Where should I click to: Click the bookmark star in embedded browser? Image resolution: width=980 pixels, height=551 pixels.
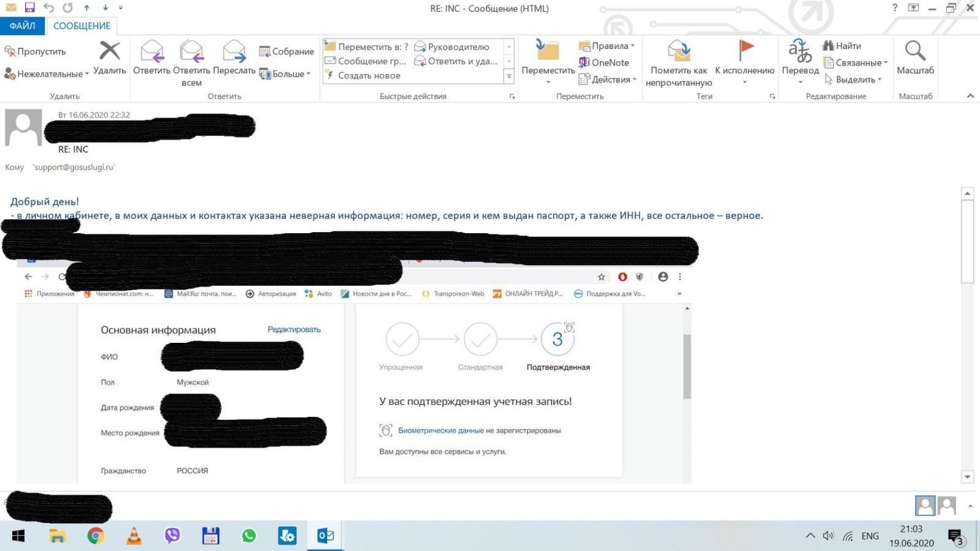pos(601,277)
